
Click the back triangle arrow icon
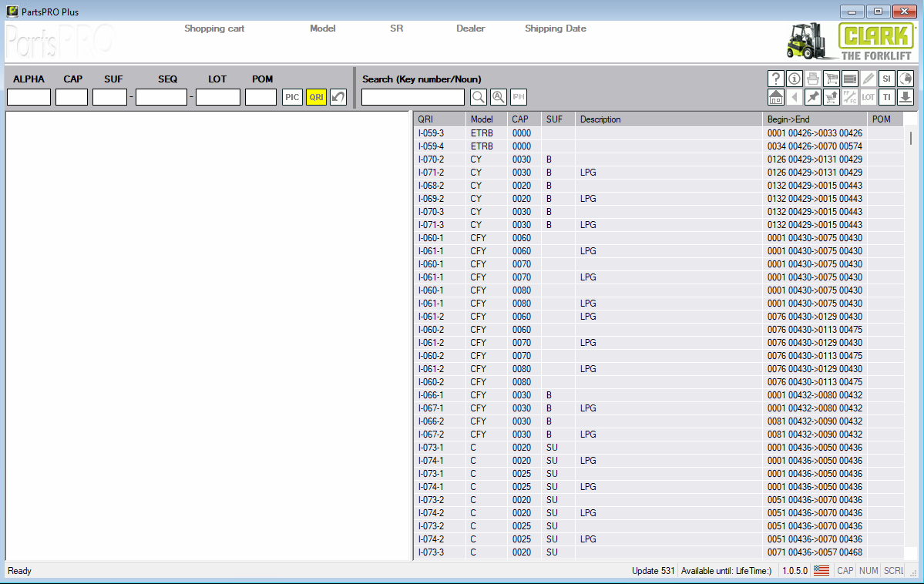[x=794, y=97]
